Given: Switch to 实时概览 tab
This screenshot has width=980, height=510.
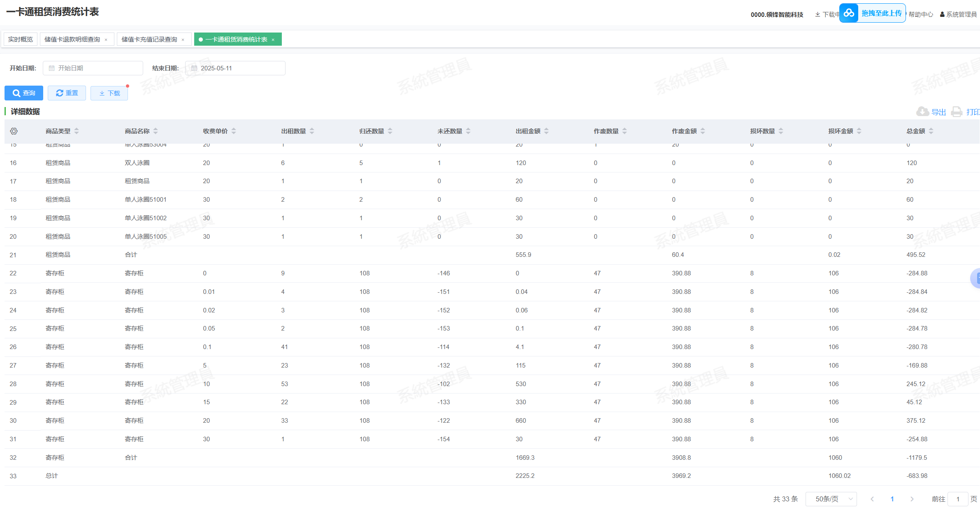Looking at the screenshot, I should [x=21, y=39].
